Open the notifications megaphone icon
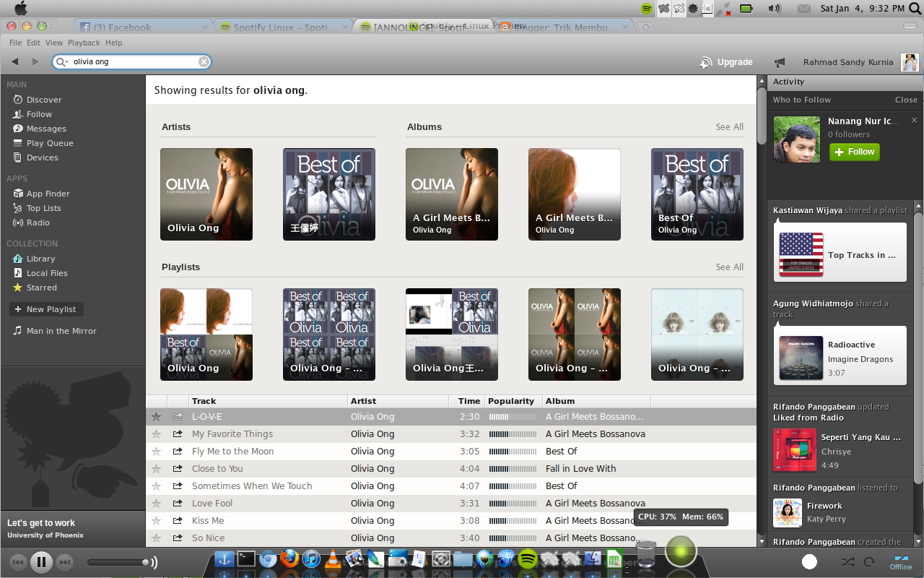Viewport: 924px width, 578px height. pyautogui.click(x=780, y=63)
